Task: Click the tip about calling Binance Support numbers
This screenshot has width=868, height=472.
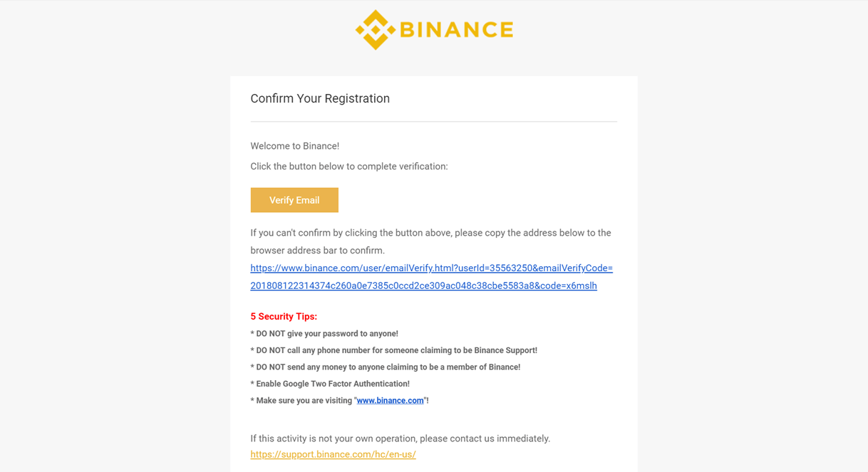Action: tap(393, 350)
